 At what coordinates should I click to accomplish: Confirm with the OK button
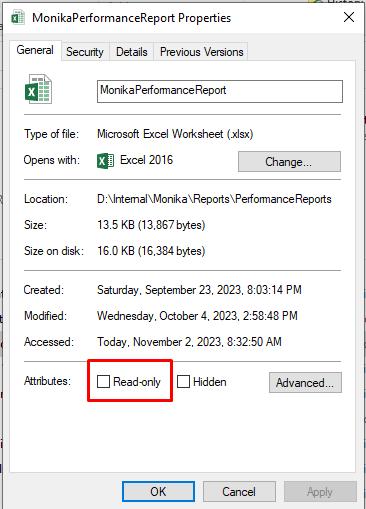[158, 491]
